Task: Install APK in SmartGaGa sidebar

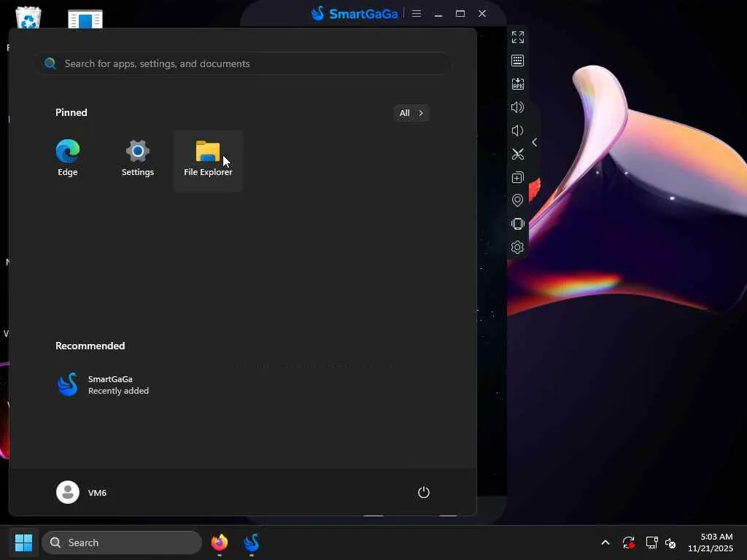Action: [517, 84]
